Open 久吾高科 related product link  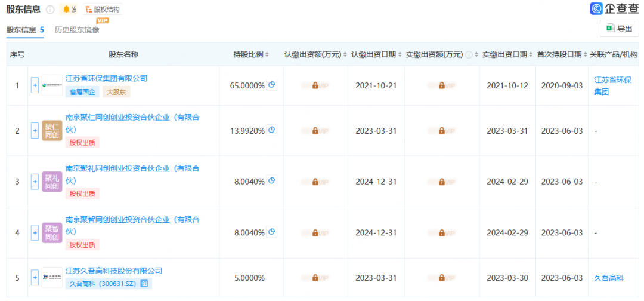[609, 278]
